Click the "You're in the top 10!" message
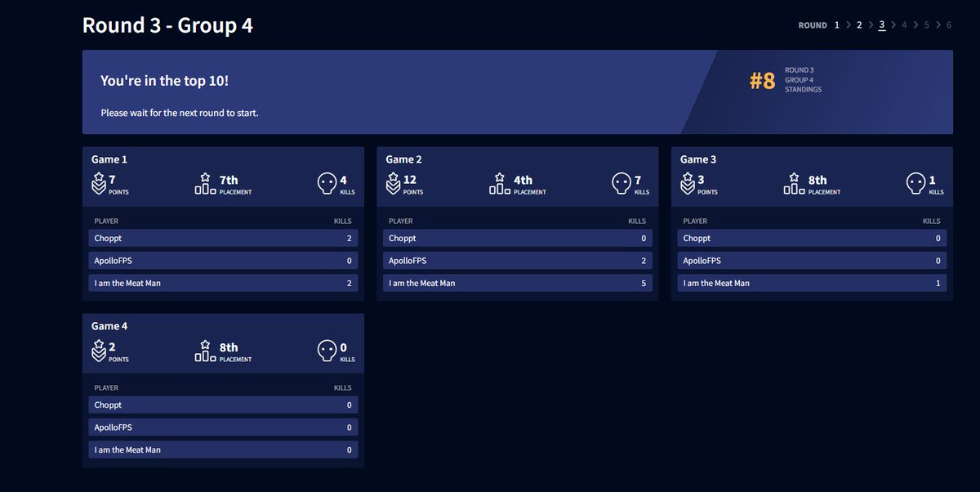 (x=165, y=81)
